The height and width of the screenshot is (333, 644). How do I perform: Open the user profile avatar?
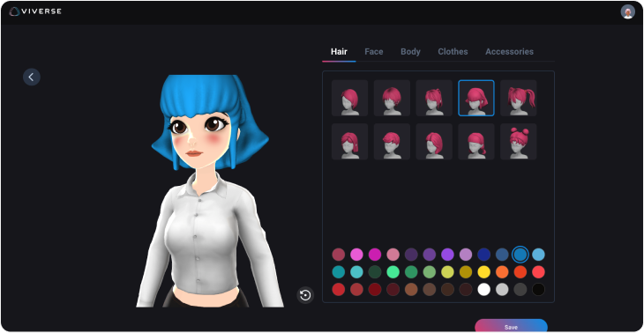point(627,12)
